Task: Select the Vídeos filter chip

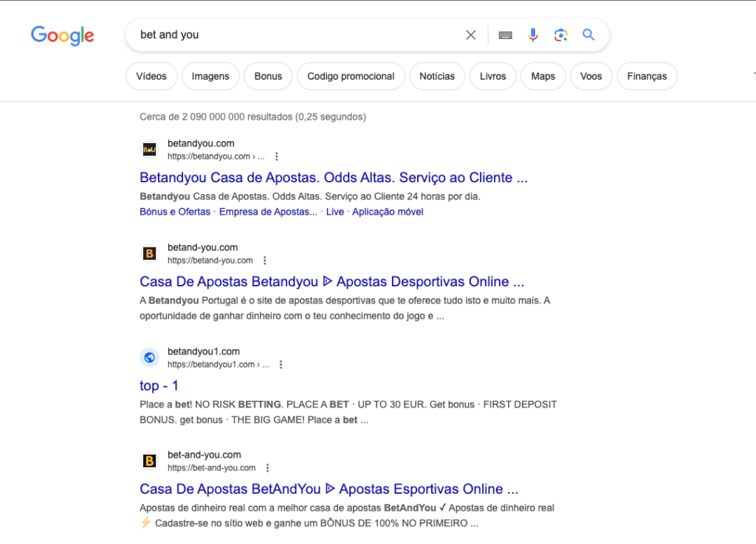Action: [151, 76]
